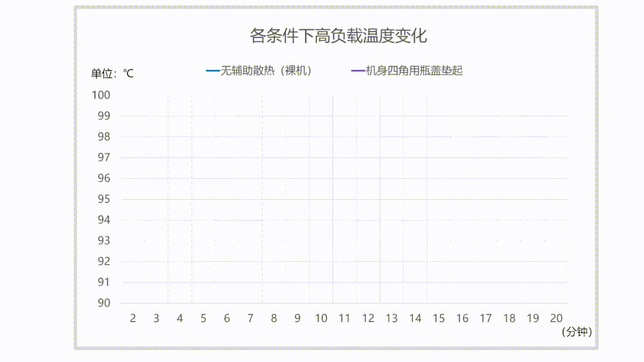The image size is (644, 362).
Task: Click the x-axis label 6
Action: click(x=227, y=318)
